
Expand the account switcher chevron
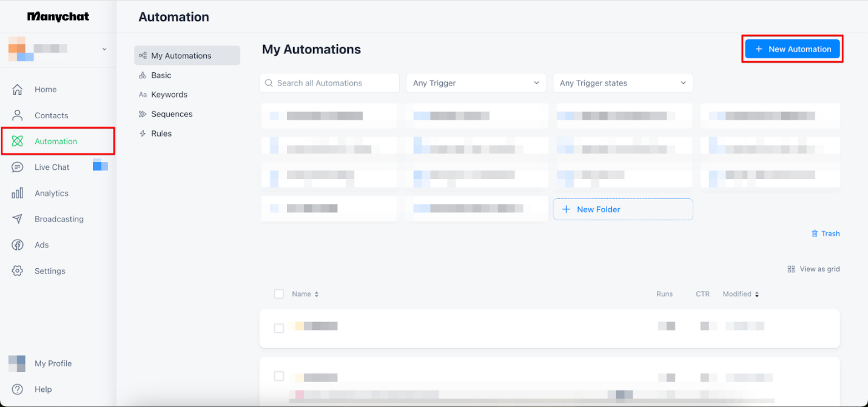coord(104,49)
